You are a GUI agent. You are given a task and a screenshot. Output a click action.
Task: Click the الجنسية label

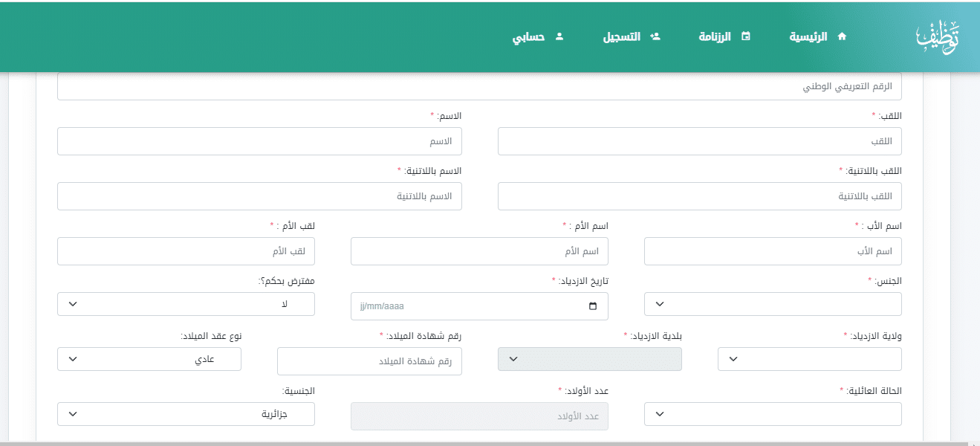pos(298,391)
